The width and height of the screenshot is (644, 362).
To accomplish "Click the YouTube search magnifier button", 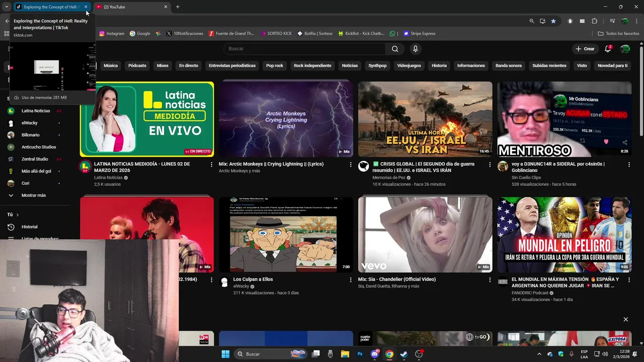I will click(395, 49).
